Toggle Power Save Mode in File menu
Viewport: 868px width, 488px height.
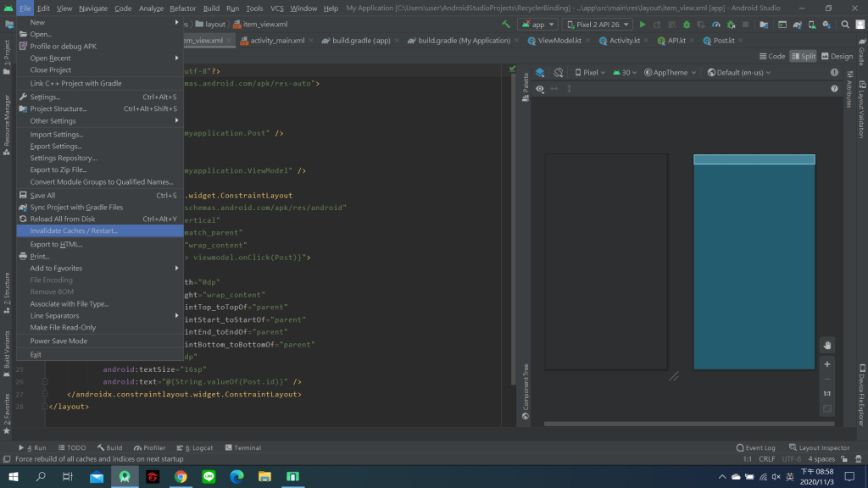pyautogui.click(x=100, y=341)
